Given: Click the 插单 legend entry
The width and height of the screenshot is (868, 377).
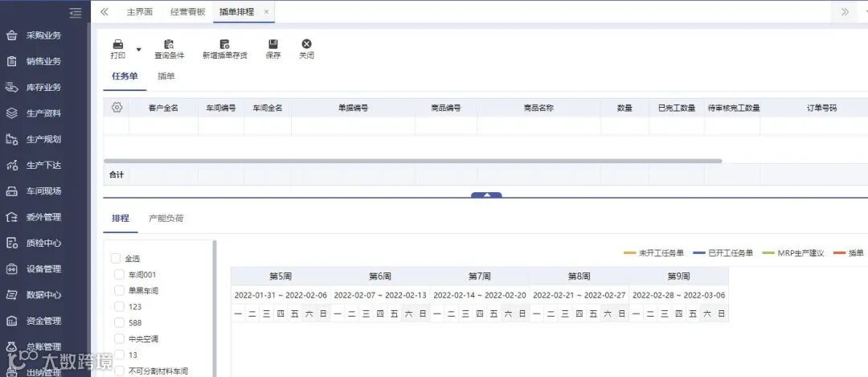Looking at the screenshot, I should click(848, 253).
